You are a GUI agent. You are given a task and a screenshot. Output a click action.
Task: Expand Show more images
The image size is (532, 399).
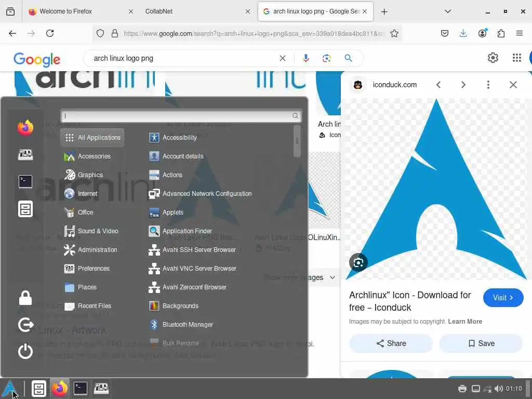(x=299, y=277)
